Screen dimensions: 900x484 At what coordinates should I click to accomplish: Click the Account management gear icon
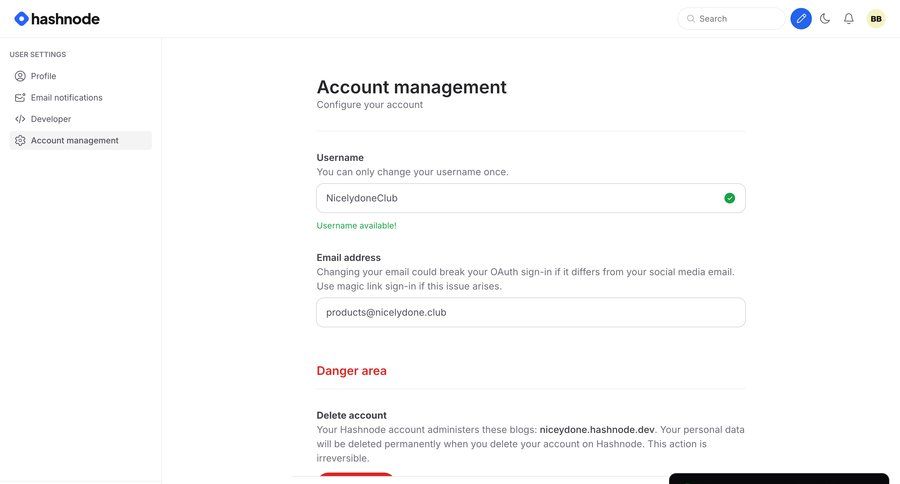(20, 141)
